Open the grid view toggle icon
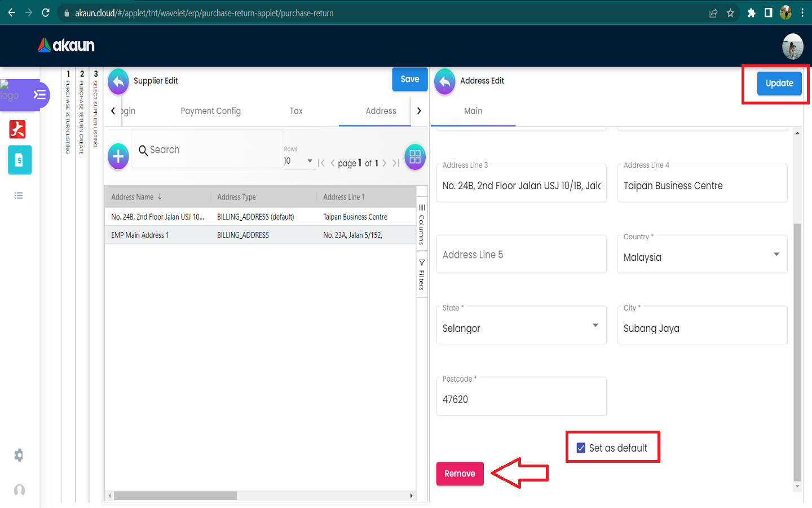Viewport: 812px width, 508px height. (415, 157)
